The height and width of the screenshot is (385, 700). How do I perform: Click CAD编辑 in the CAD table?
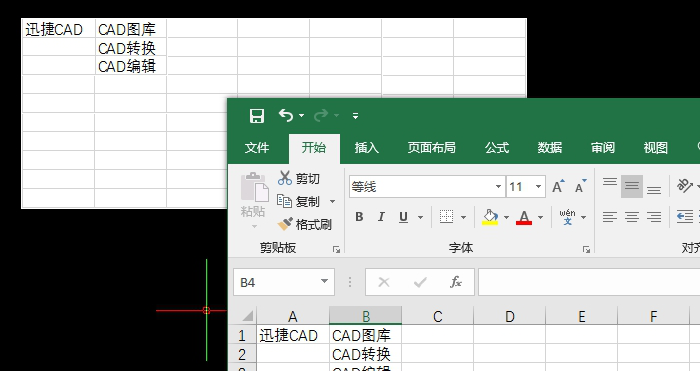pyautogui.click(x=127, y=67)
